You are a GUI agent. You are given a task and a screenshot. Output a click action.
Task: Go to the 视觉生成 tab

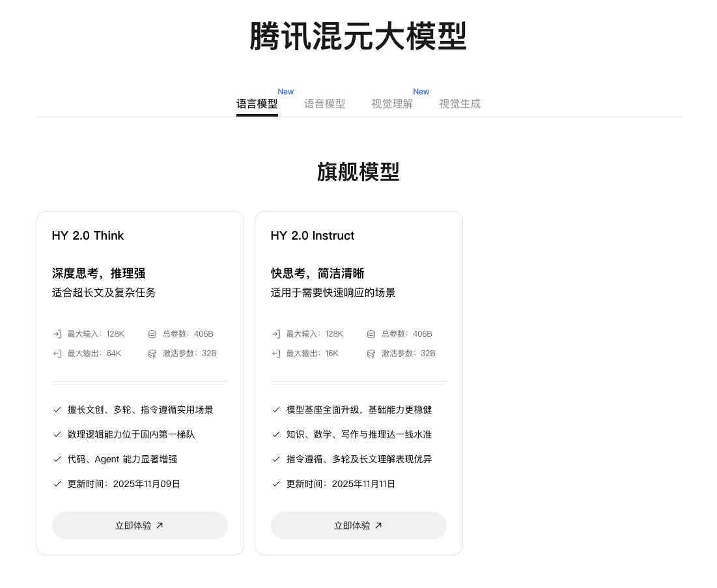tap(460, 104)
